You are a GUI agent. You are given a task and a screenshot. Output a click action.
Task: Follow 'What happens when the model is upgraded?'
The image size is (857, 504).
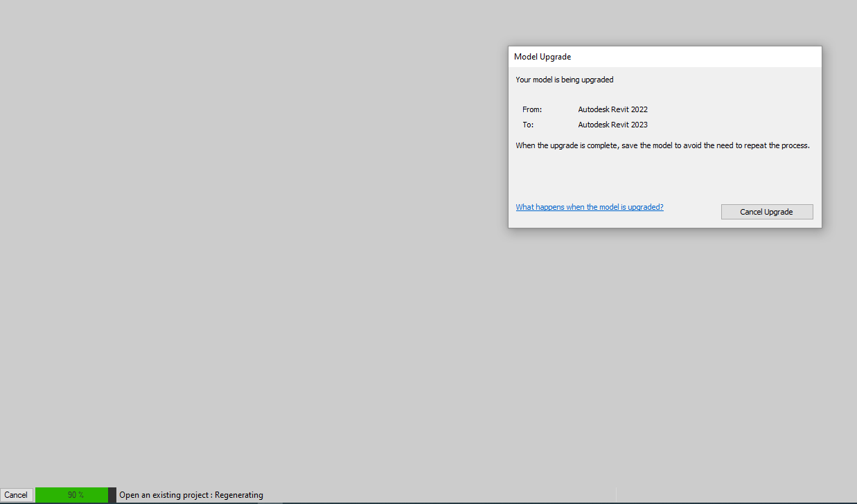tap(589, 206)
